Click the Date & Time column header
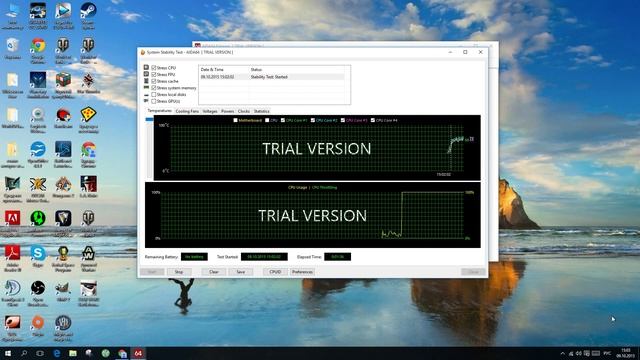 224,70
